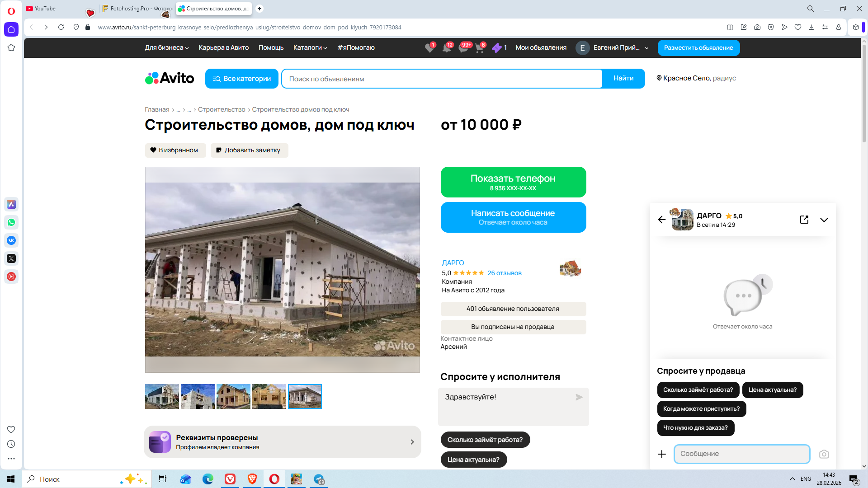Viewport: 868px width, 488px height.
Task: Collapse the chat panel with chevron
Action: [824, 220]
